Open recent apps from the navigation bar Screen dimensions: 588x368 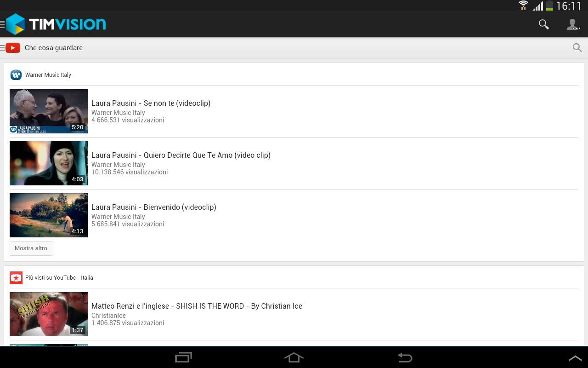[x=183, y=357]
